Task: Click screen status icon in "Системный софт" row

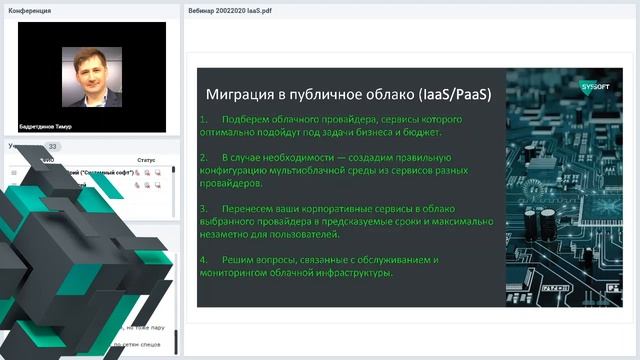Action: click(158, 173)
